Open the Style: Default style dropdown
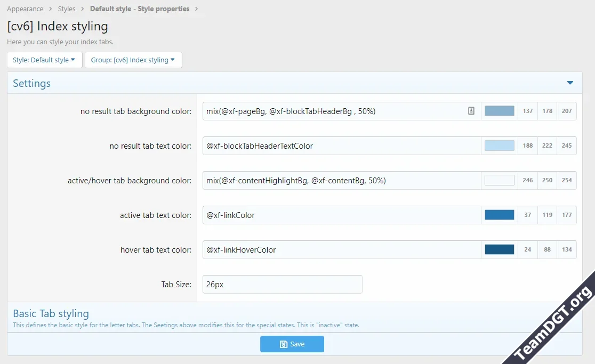Screen dimensions: 595x364 point(44,60)
